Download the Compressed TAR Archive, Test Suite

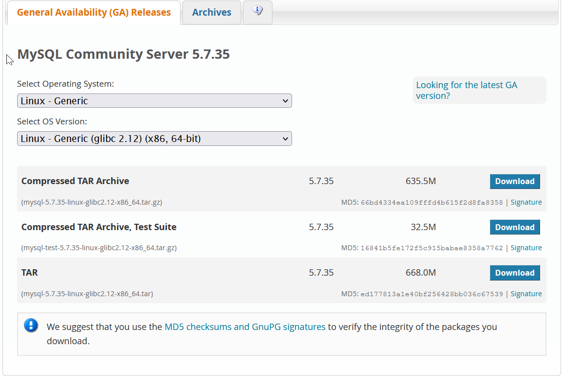coord(515,227)
